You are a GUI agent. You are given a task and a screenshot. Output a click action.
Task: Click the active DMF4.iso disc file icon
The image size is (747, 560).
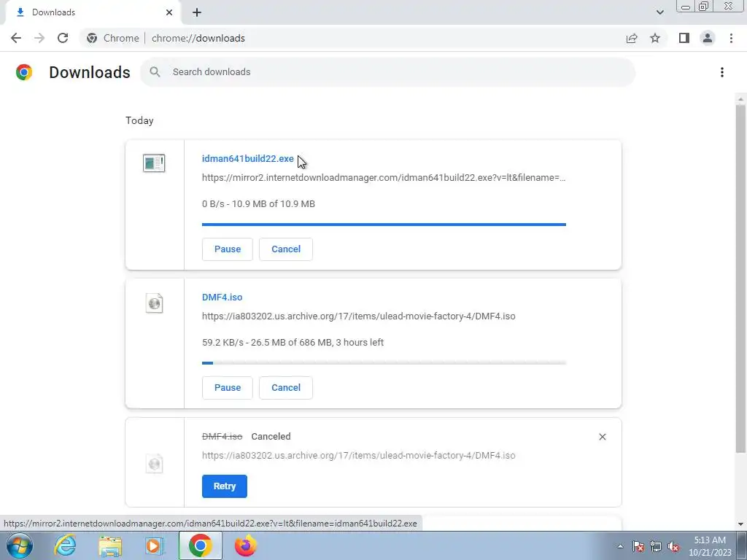[x=154, y=303]
